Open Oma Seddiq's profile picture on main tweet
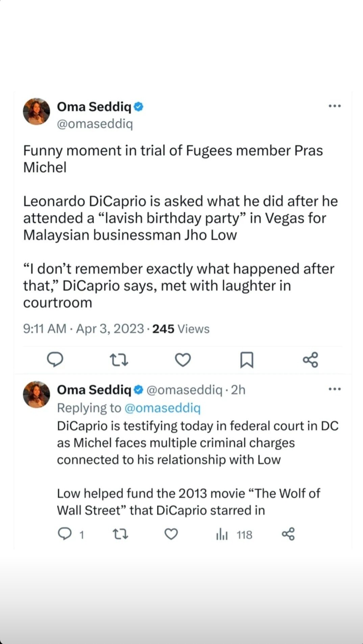The height and width of the screenshot is (644, 363). [x=37, y=112]
